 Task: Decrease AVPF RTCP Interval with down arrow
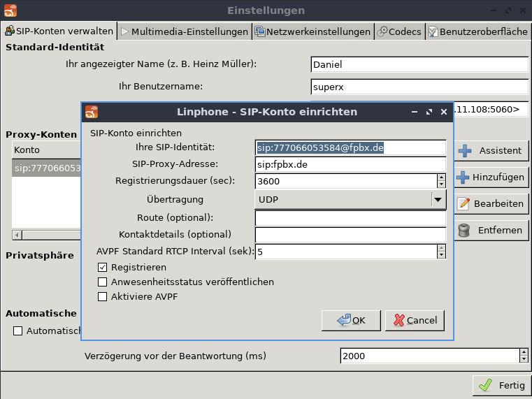pyautogui.click(x=441, y=255)
